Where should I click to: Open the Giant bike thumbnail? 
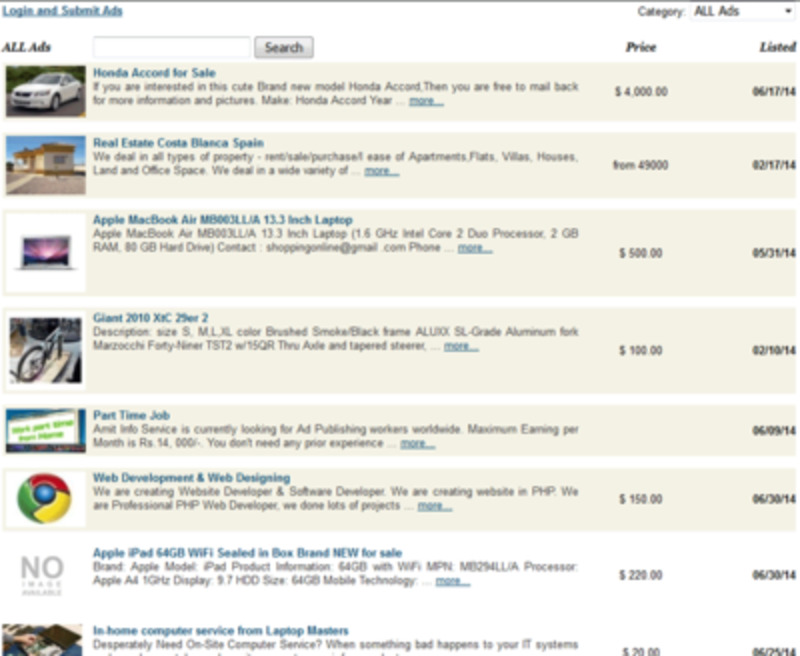(x=46, y=350)
